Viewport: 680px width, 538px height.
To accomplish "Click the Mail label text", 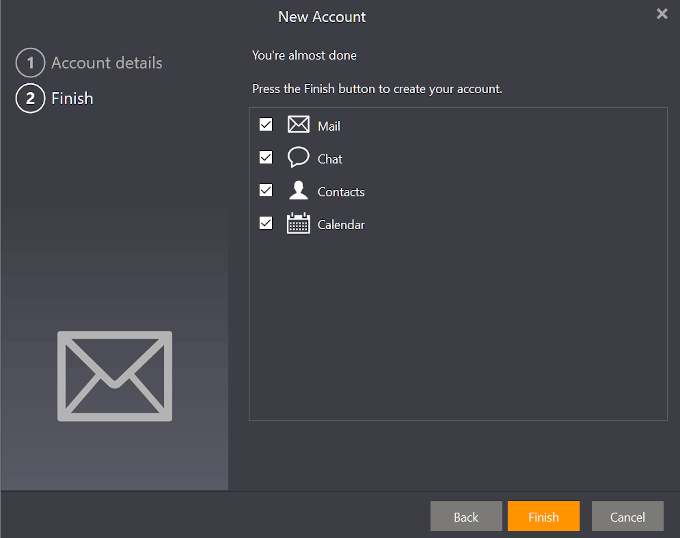I will tap(329, 126).
